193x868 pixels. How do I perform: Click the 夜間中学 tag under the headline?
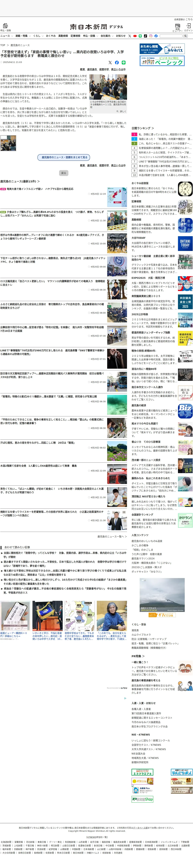(x=104, y=69)
